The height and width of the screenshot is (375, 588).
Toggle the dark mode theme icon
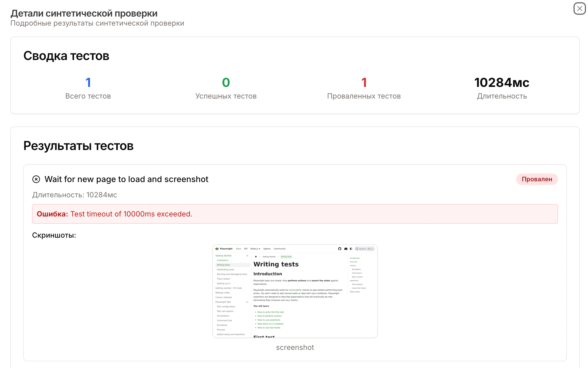click(351, 249)
